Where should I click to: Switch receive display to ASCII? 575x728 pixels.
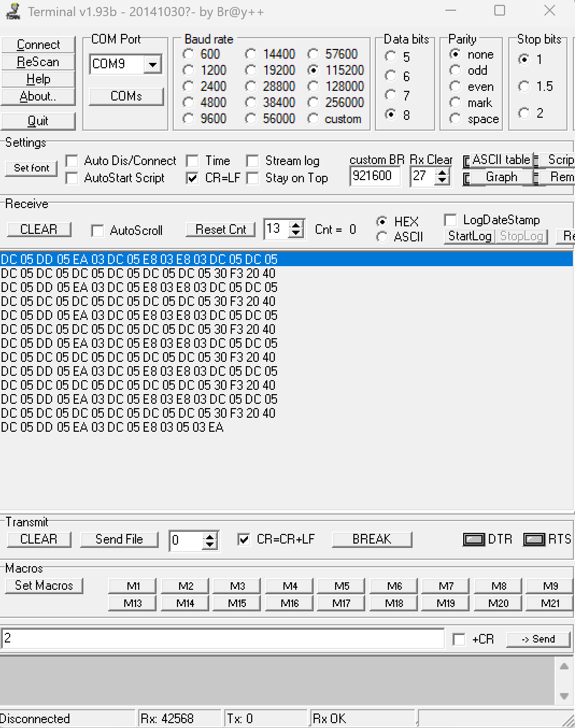pos(382,237)
